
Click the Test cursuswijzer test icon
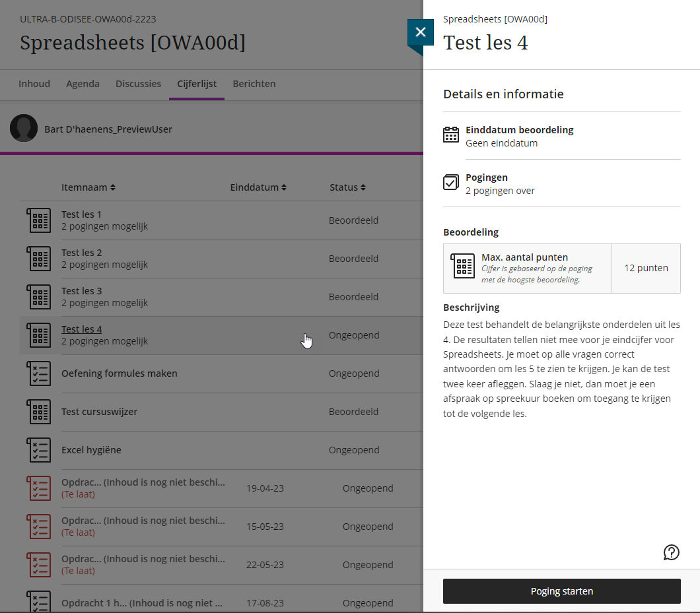click(x=39, y=412)
